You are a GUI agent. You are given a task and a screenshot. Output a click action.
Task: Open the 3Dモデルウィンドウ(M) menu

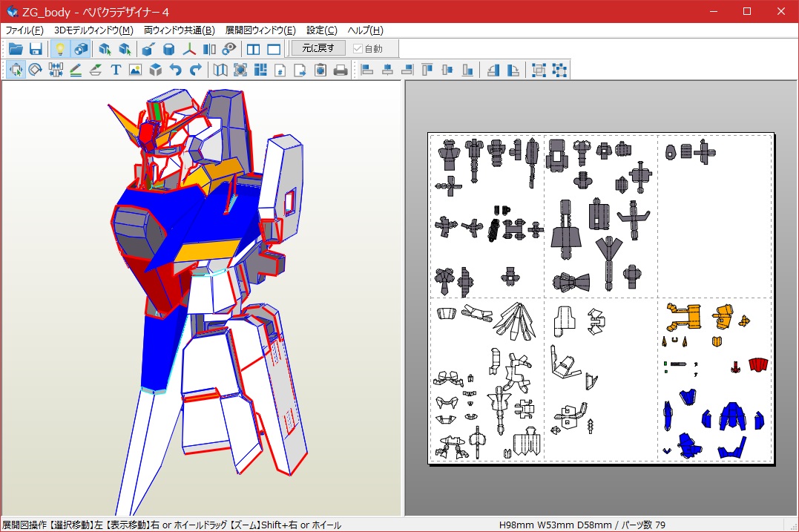93,30
